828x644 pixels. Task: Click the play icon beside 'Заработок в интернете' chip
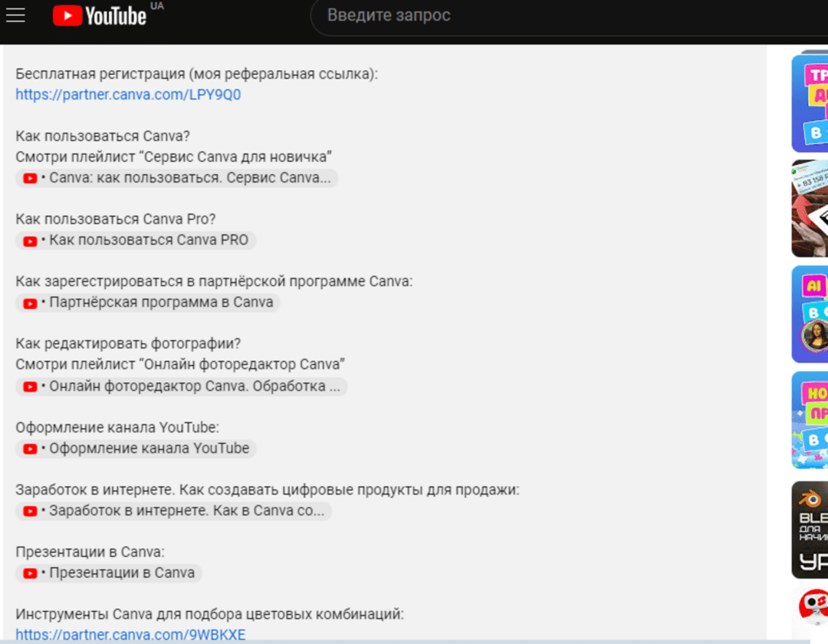29,511
